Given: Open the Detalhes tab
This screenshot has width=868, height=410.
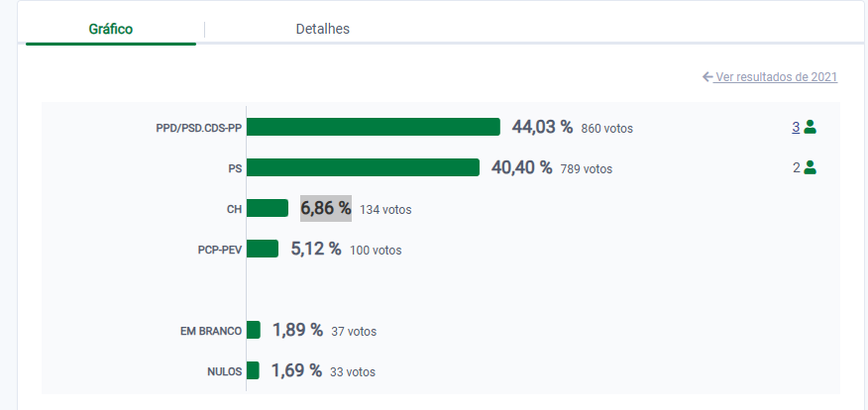Looking at the screenshot, I should (323, 29).
